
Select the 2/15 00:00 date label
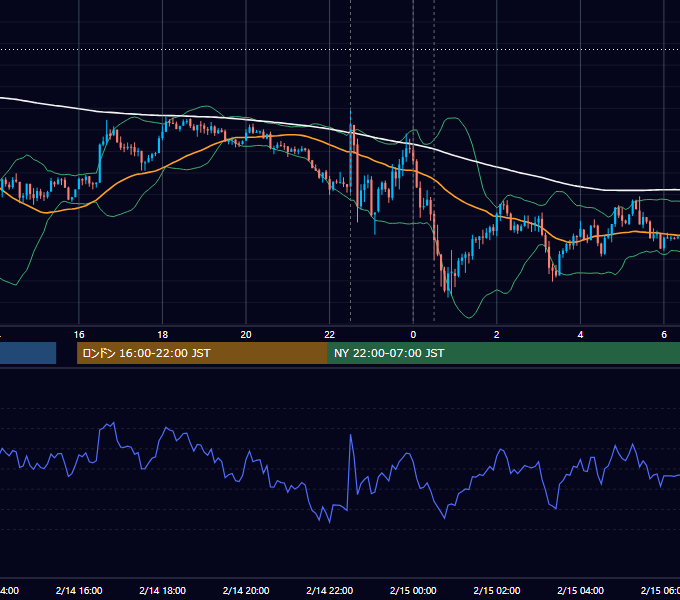point(413,590)
